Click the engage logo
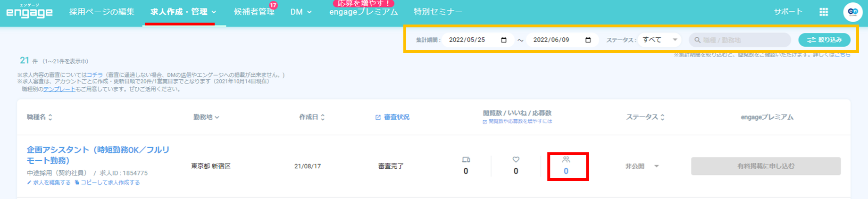The height and width of the screenshot is (199, 868). click(29, 11)
